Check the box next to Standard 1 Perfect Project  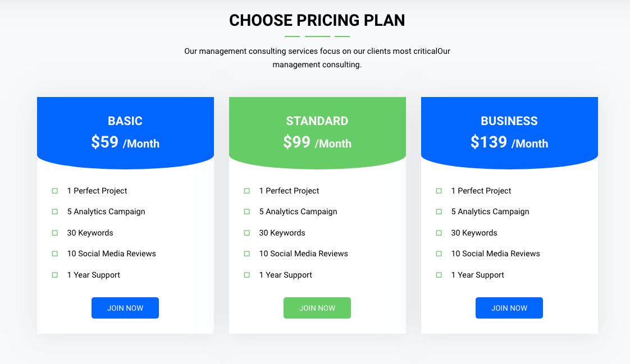coord(246,191)
